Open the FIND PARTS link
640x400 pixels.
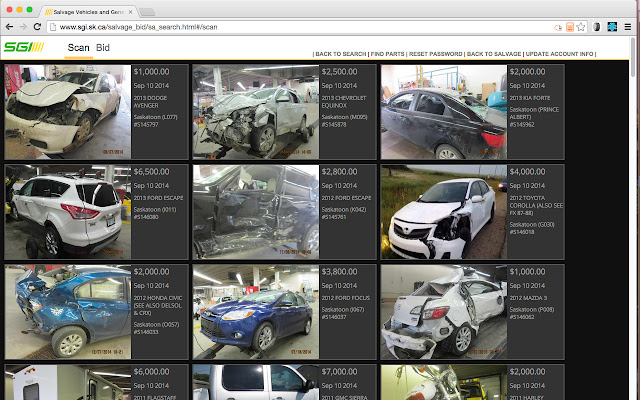pos(388,54)
